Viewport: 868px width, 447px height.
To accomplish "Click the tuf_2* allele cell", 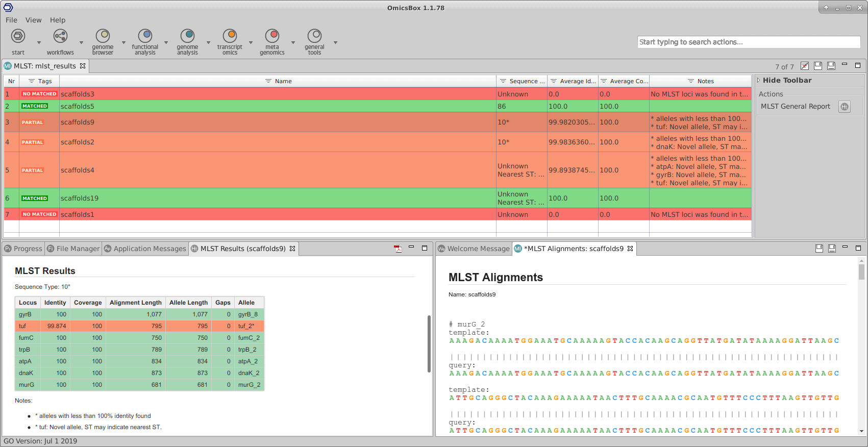I will pos(249,326).
